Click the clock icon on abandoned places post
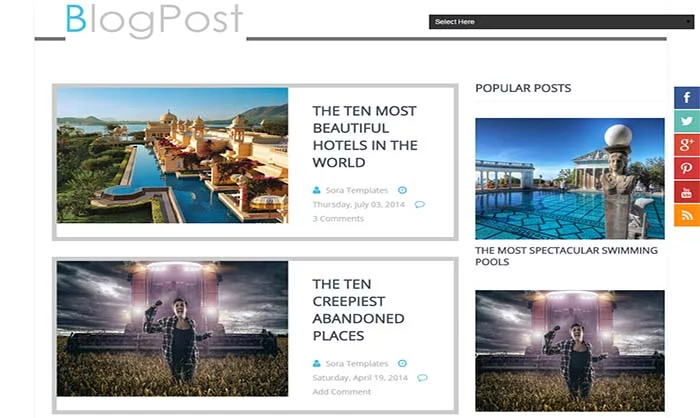 pos(402,364)
